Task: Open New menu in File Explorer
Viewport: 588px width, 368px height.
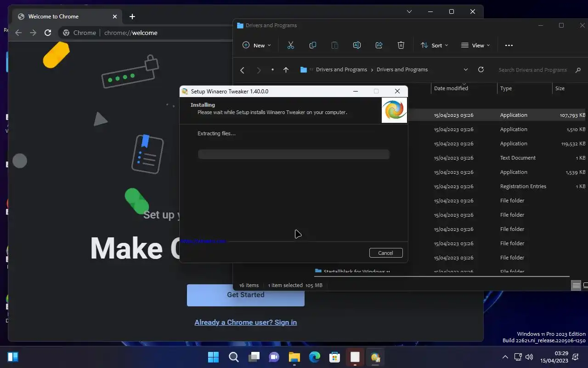Action: click(x=257, y=45)
